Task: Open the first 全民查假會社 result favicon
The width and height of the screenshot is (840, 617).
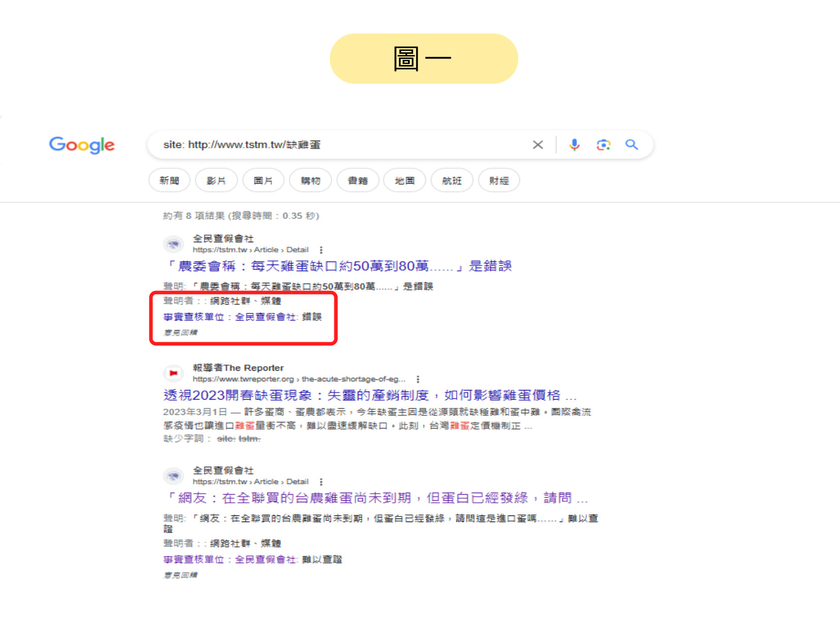Action: click(173, 244)
